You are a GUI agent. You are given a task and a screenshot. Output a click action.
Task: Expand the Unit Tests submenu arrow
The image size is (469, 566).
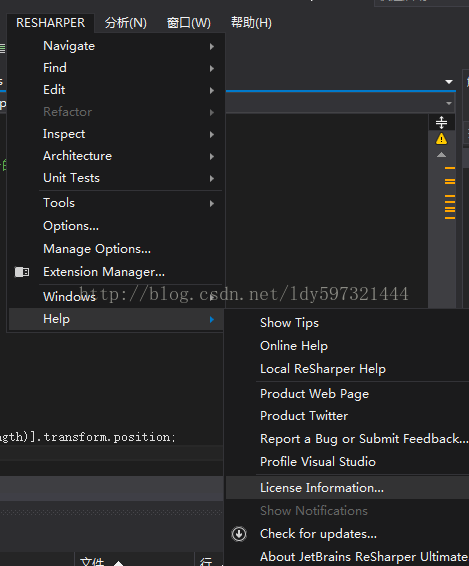(212, 178)
